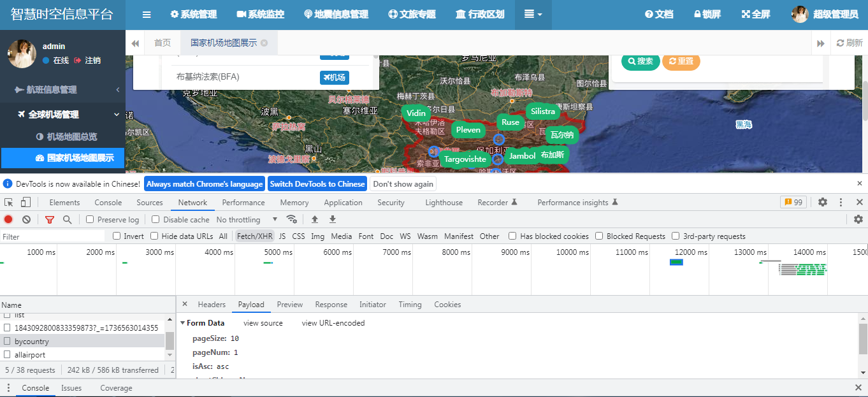
Task: Select Fetch/XHR filter type
Action: 255,236
